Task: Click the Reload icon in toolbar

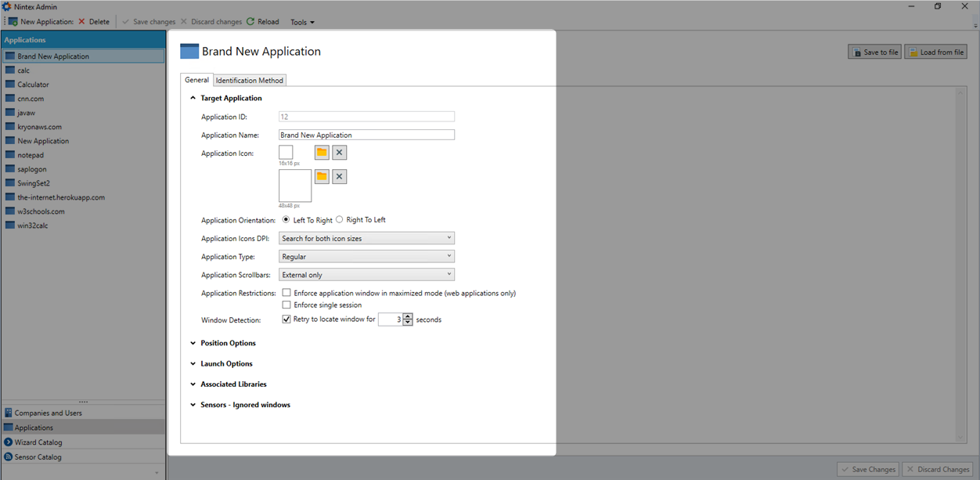Action: pos(250,22)
